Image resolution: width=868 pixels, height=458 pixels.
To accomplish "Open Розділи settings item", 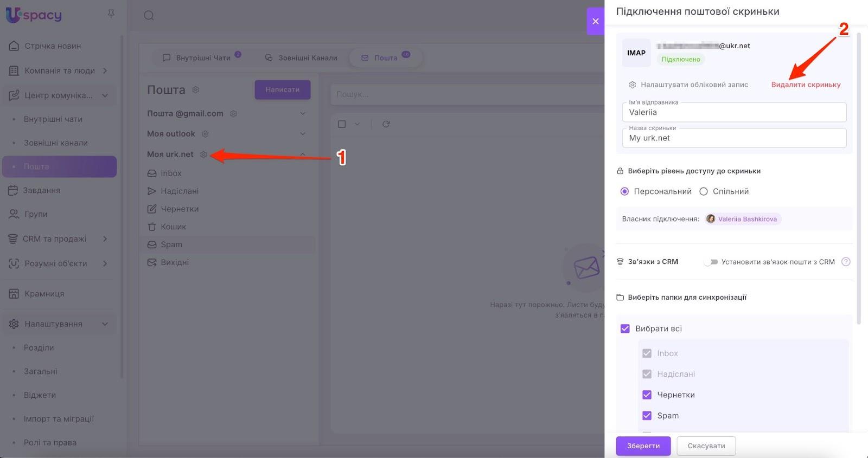I will pyautogui.click(x=39, y=348).
